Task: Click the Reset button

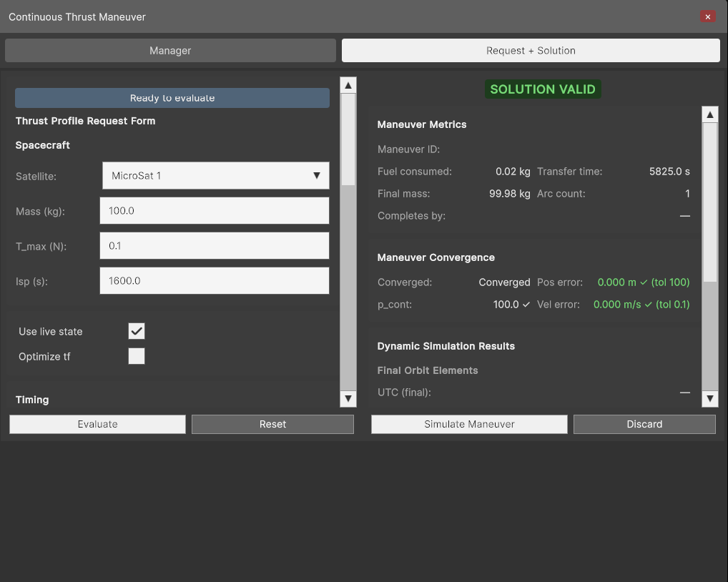Action: pyautogui.click(x=272, y=424)
